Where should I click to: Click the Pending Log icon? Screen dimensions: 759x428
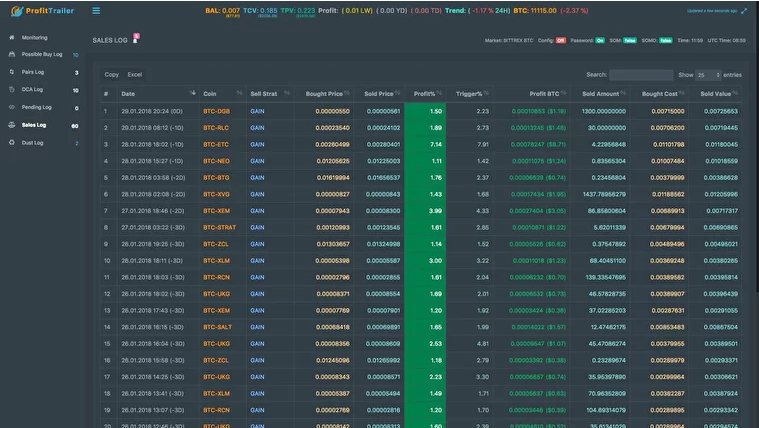pos(12,107)
